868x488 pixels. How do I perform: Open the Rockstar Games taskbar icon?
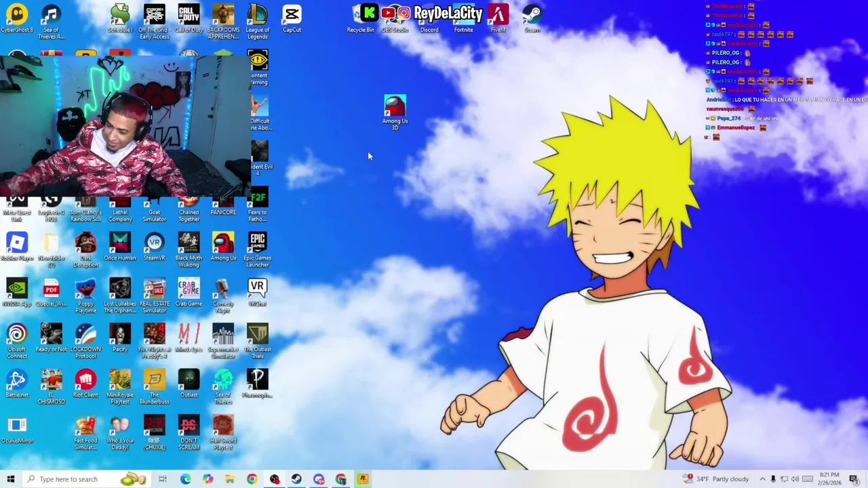[x=363, y=479]
